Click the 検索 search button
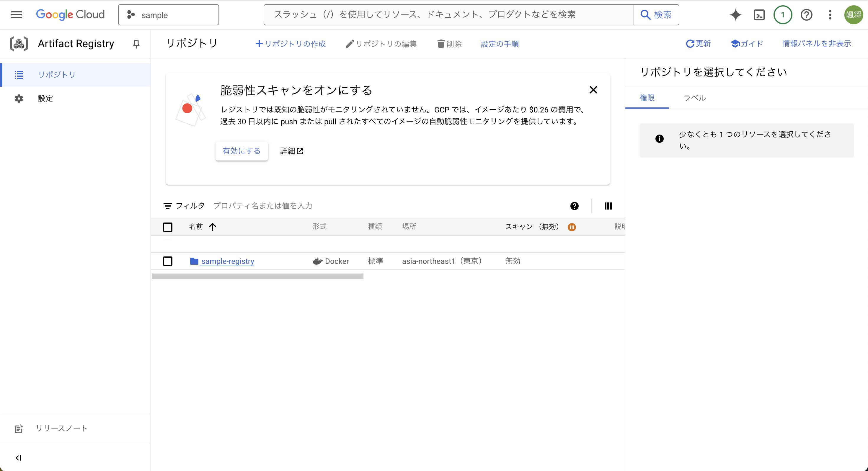Viewport: 868px width, 471px height. pyautogui.click(x=656, y=15)
